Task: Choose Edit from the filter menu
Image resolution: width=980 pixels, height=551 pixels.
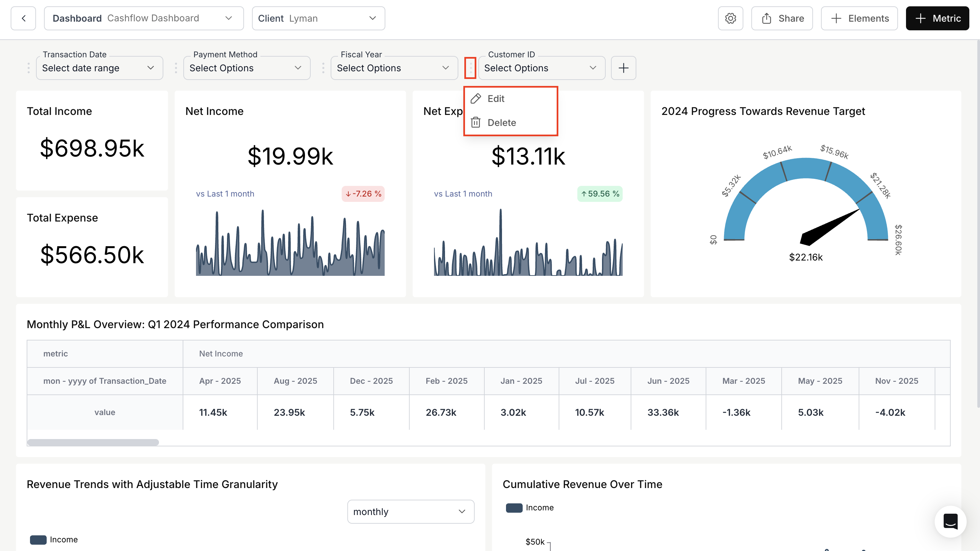Action: tap(496, 99)
